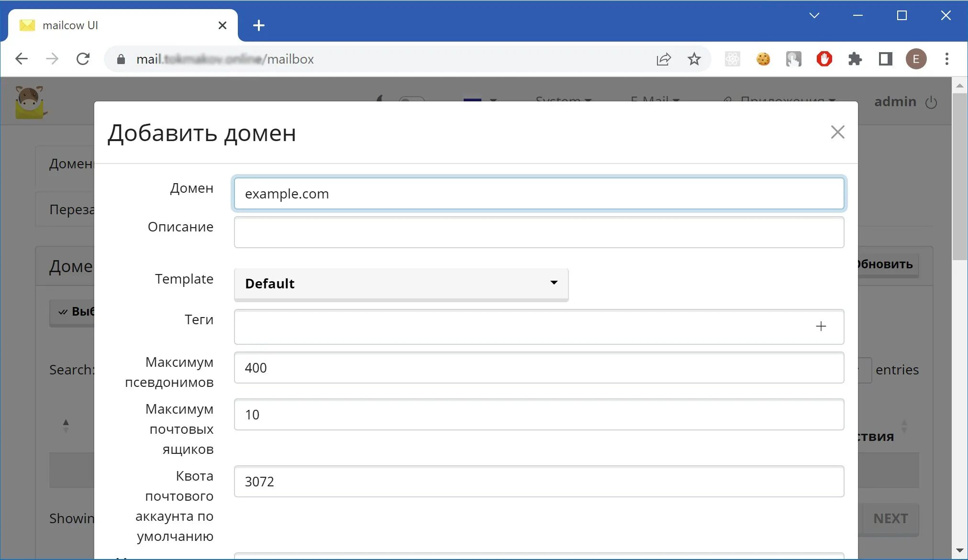The height and width of the screenshot is (560, 968).
Task: Open a new browser tab
Action: (x=258, y=25)
